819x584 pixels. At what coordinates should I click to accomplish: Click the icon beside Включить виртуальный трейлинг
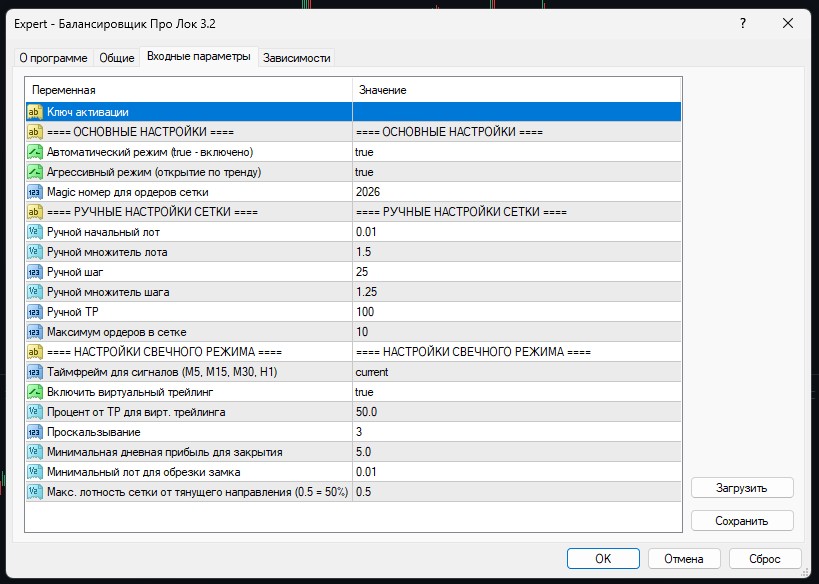(34, 392)
